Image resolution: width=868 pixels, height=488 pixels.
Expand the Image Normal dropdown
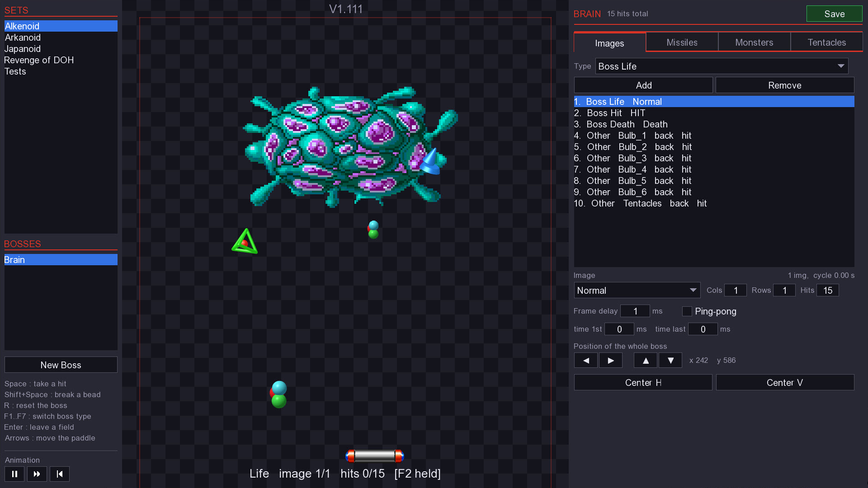[x=637, y=291]
